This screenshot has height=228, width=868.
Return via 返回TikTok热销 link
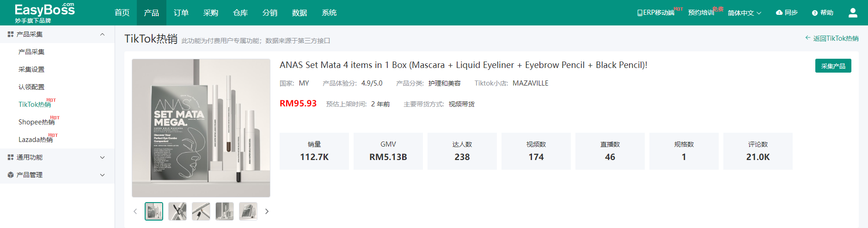(832, 38)
